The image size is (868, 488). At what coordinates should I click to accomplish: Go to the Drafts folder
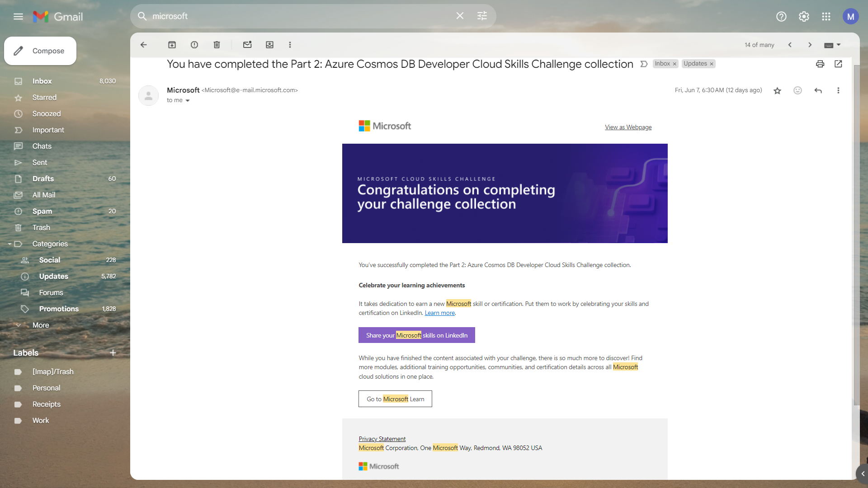pos(43,178)
